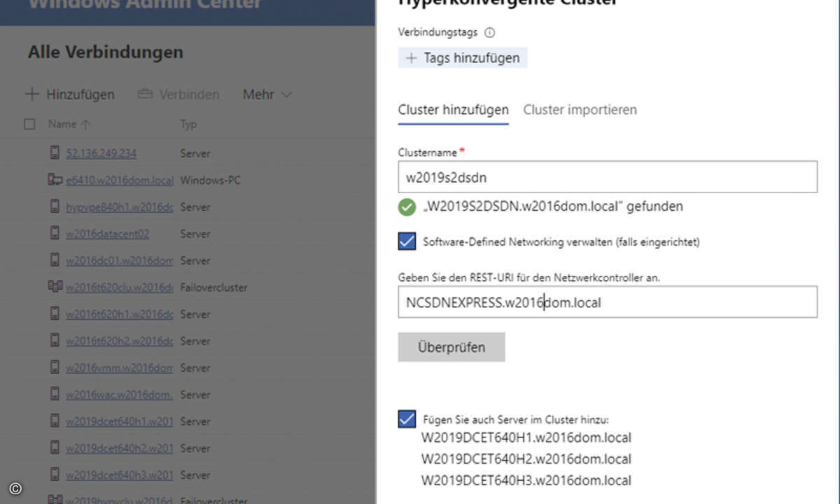Open the e6410.w2016dom.local connection link

(x=120, y=180)
